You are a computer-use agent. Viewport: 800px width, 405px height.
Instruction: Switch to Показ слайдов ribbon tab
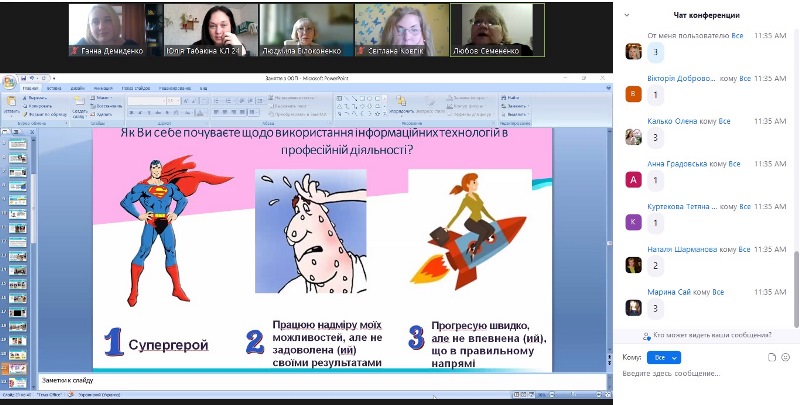tap(136, 88)
